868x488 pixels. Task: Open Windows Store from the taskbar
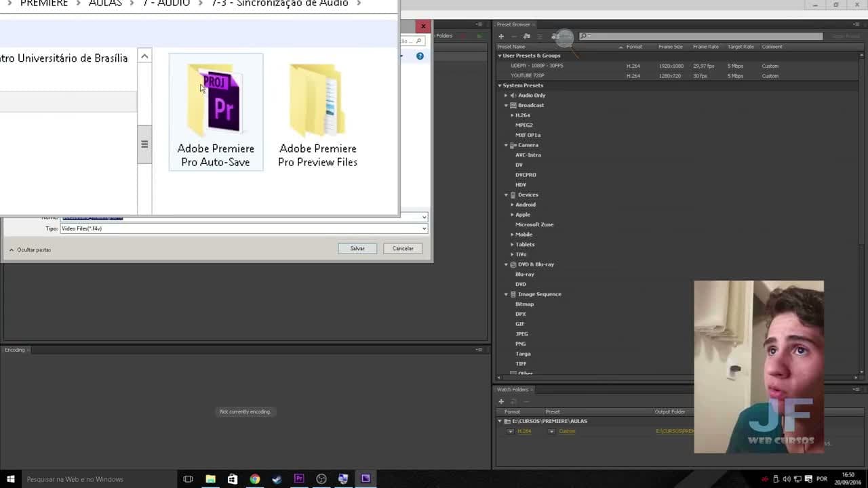pos(233,479)
